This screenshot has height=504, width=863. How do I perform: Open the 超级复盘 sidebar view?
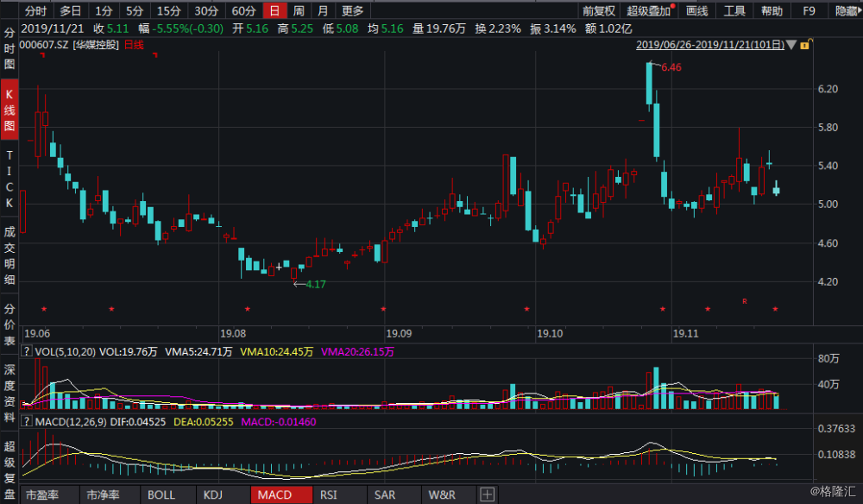pyautogui.click(x=9, y=469)
